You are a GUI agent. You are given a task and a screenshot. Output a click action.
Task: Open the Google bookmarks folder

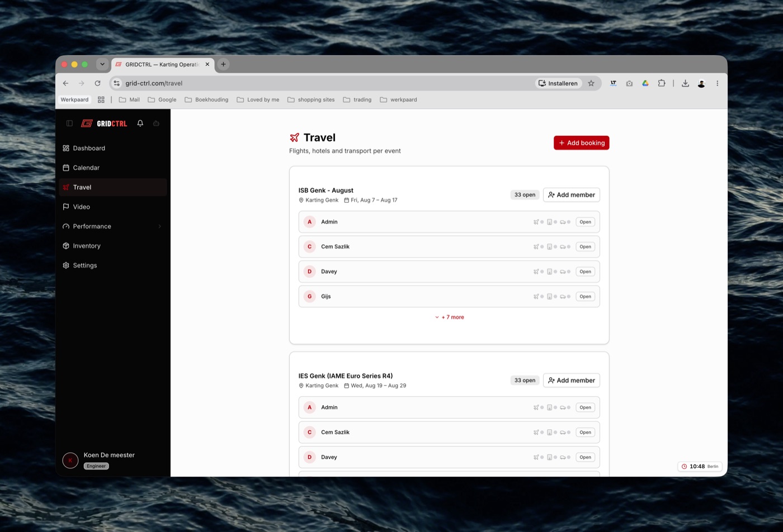(x=162, y=99)
